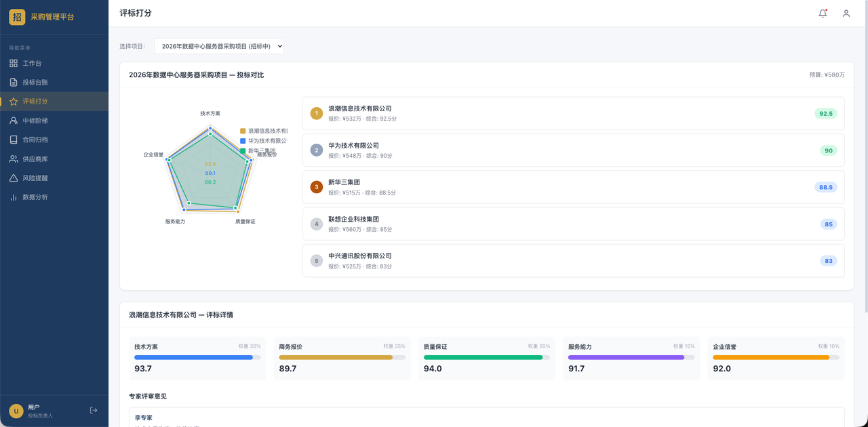Open 供应商库 menu item

click(x=54, y=159)
